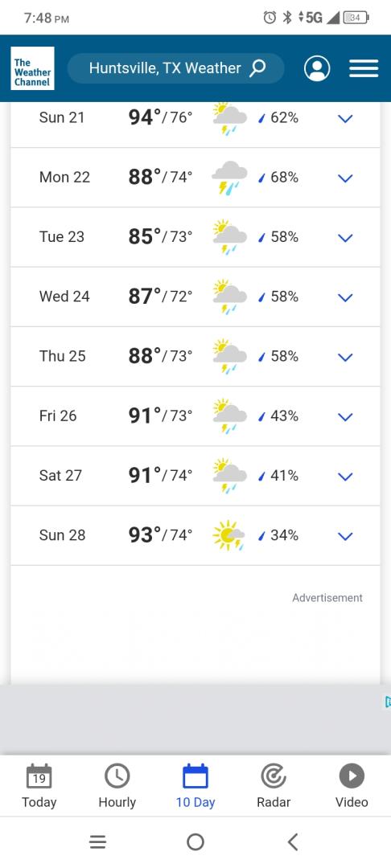Expand the Tue 23 forecast row
This screenshot has height=868, width=391.
pyautogui.click(x=345, y=237)
